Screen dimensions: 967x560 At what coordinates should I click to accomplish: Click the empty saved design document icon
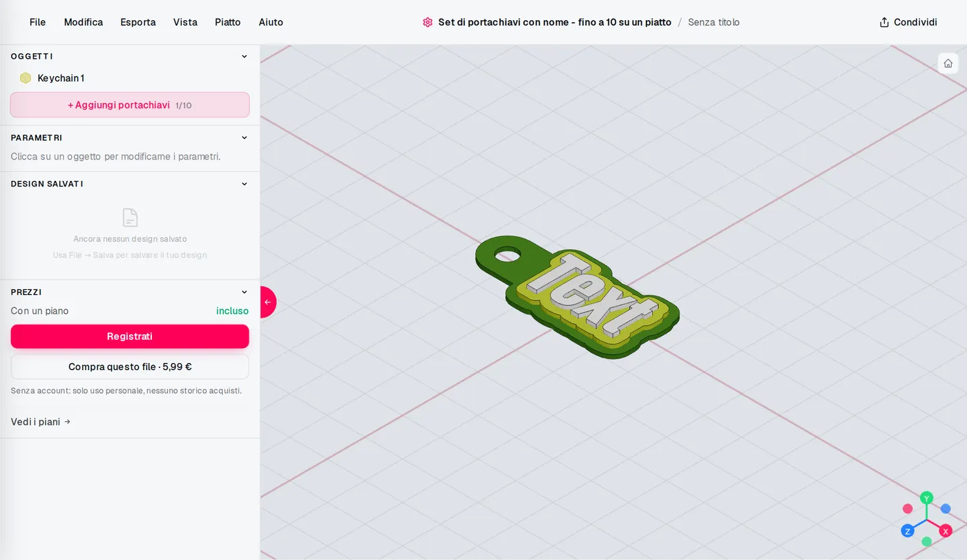point(130,218)
